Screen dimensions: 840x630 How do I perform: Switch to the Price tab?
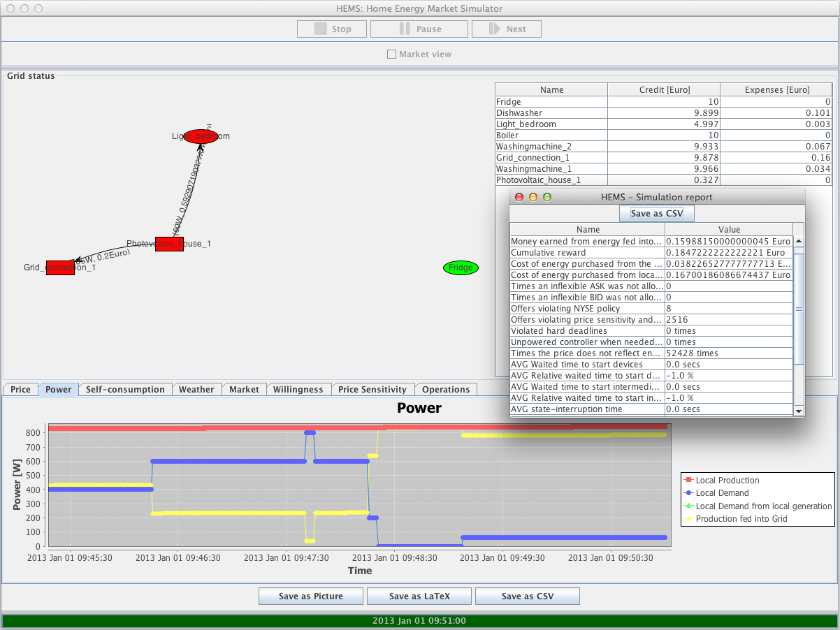tap(20, 390)
